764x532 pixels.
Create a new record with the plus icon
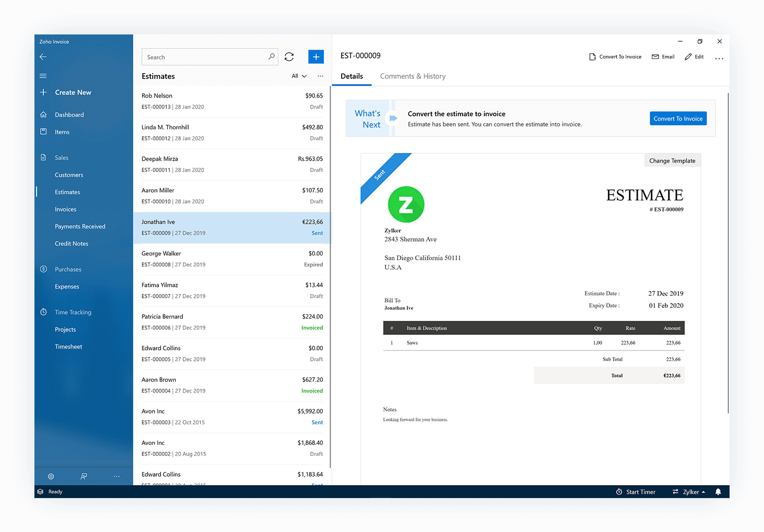[x=316, y=56]
